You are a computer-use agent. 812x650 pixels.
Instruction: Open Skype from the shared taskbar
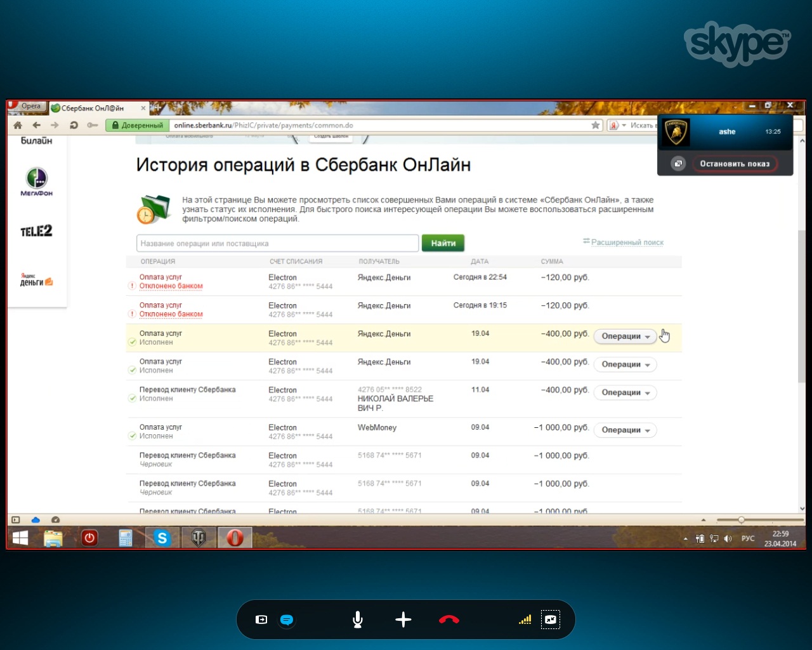pos(162,538)
